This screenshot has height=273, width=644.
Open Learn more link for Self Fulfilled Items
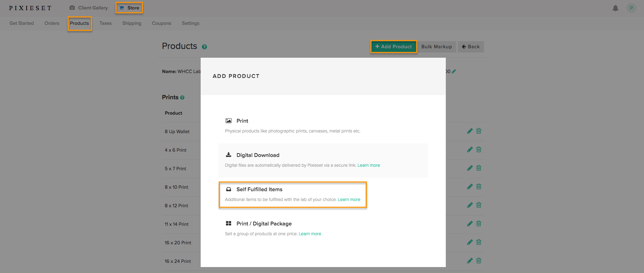pos(349,200)
